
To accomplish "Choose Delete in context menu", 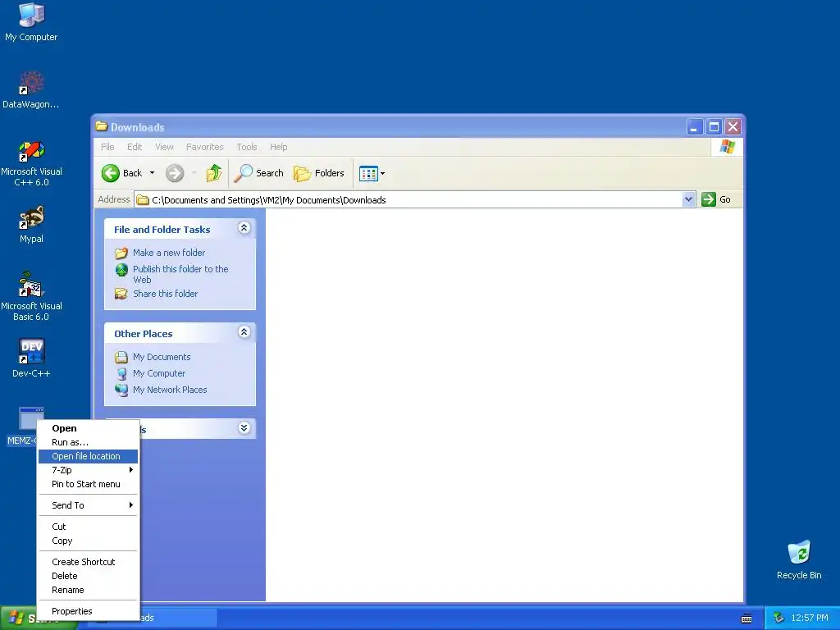I will 88,576.
